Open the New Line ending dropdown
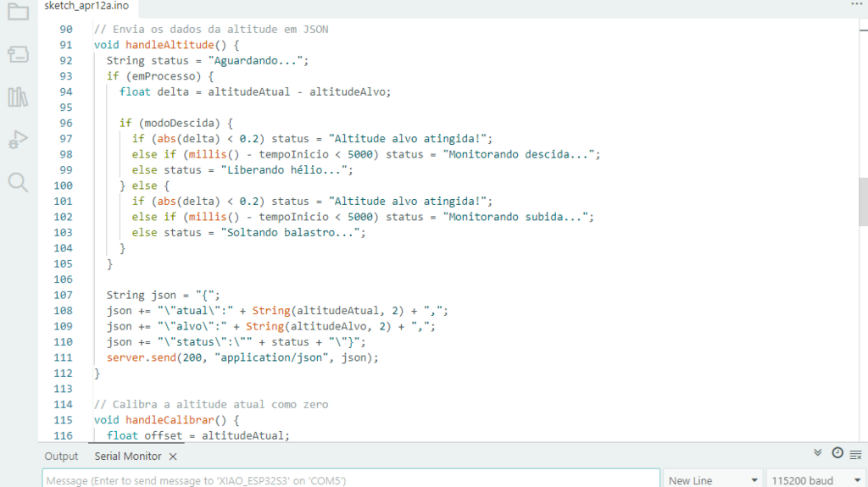The image size is (868, 487). [x=712, y=480]
